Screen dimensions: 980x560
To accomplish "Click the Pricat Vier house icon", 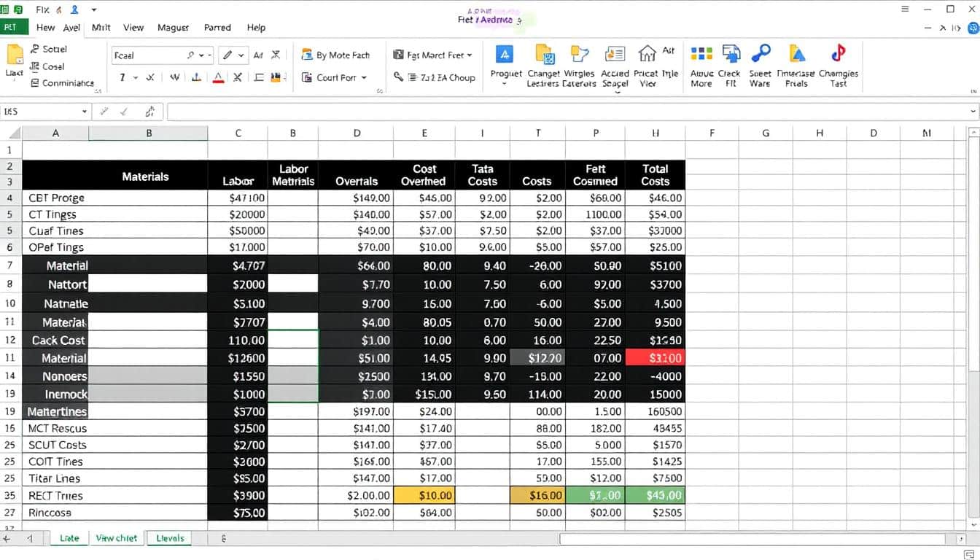I will click(x=647, y=53).
